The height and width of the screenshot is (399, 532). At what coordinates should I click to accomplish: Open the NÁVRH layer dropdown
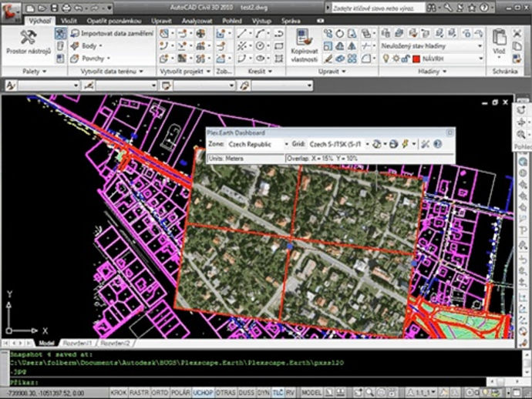tap(480, 59)
